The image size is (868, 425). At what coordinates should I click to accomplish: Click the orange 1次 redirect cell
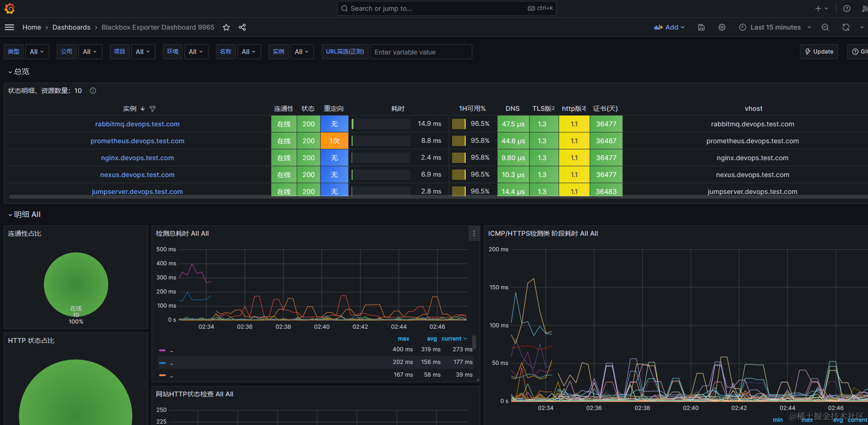point(335,141)
